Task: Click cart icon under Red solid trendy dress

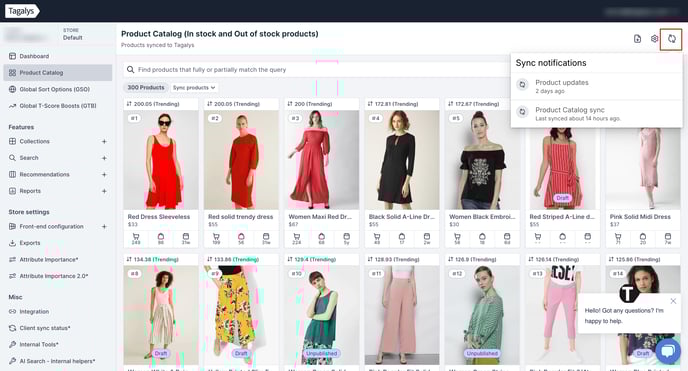Action: pos(216,237)
